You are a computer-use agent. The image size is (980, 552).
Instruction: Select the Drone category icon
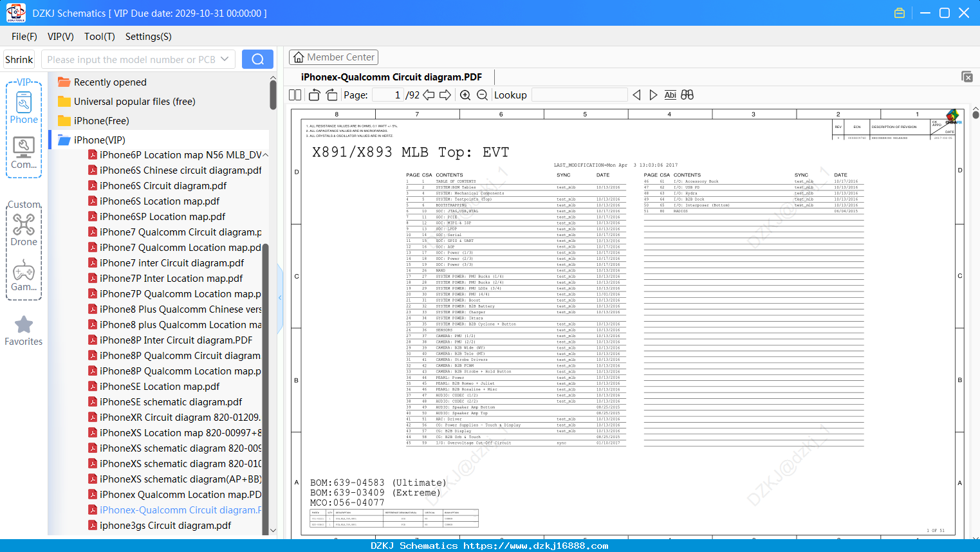click(x=24, y=230)
